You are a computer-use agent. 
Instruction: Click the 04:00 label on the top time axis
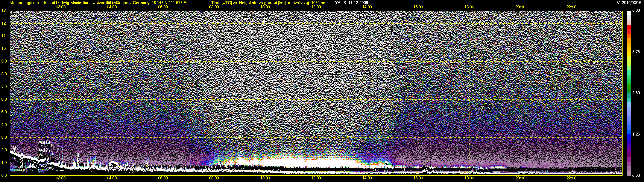pyautogui.click(x=112, y=7)
